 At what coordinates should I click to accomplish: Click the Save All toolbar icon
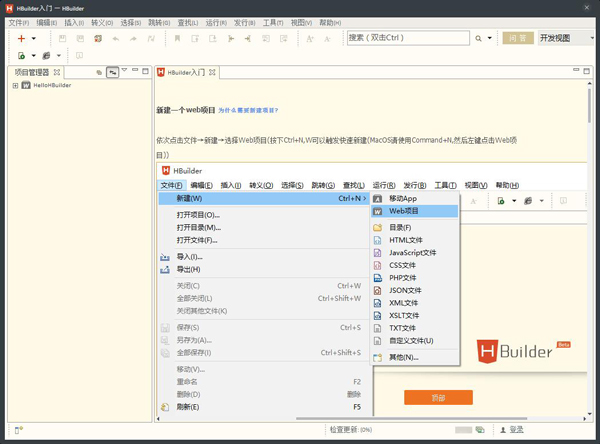[x=80, y=38]
